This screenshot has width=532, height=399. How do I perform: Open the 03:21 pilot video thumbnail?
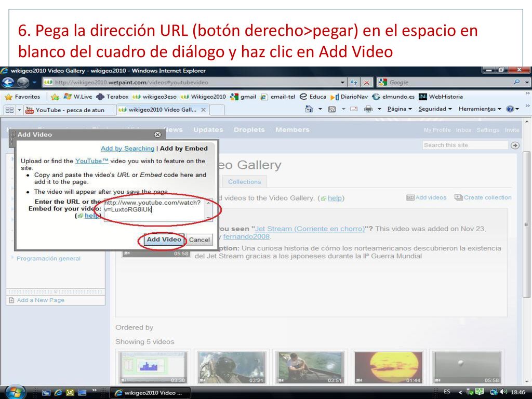tap(231, 367)
